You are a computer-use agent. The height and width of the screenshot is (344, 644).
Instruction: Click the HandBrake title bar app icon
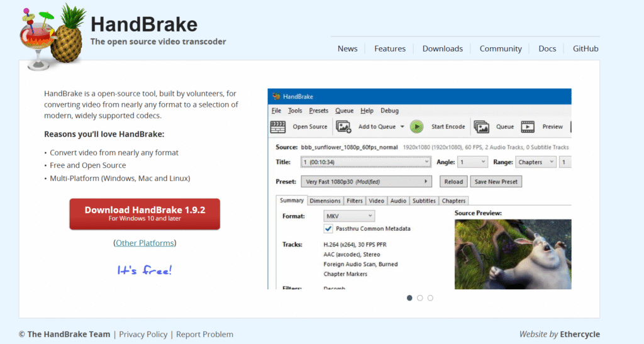(x=277, y=96)
